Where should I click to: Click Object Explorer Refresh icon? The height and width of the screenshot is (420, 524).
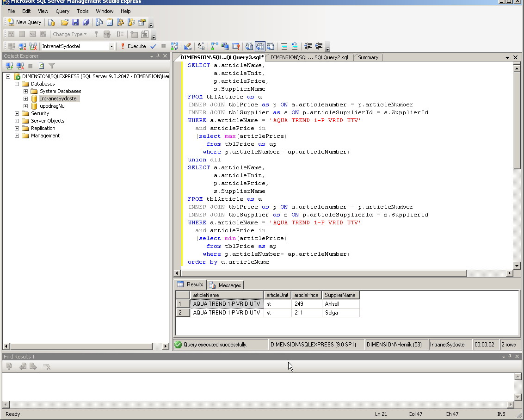pos(41,66)
